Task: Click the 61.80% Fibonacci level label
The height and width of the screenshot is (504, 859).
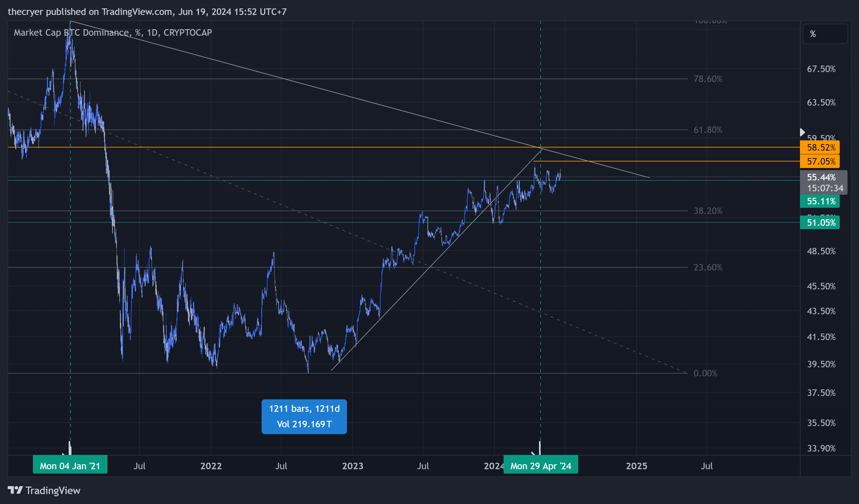Action: (x=708, y=130)
